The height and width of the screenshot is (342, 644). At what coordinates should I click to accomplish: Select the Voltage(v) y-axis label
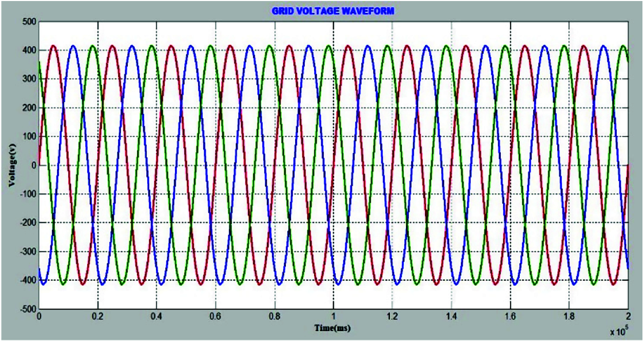[x=13, y=166]
